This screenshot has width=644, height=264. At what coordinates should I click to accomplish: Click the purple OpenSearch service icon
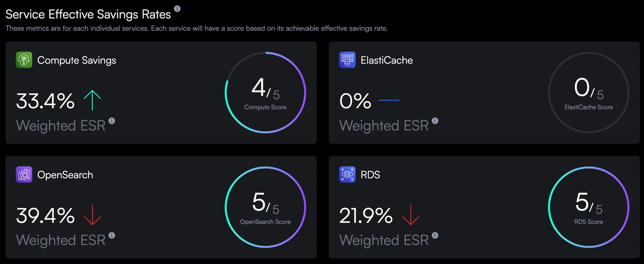pos(24,175)
